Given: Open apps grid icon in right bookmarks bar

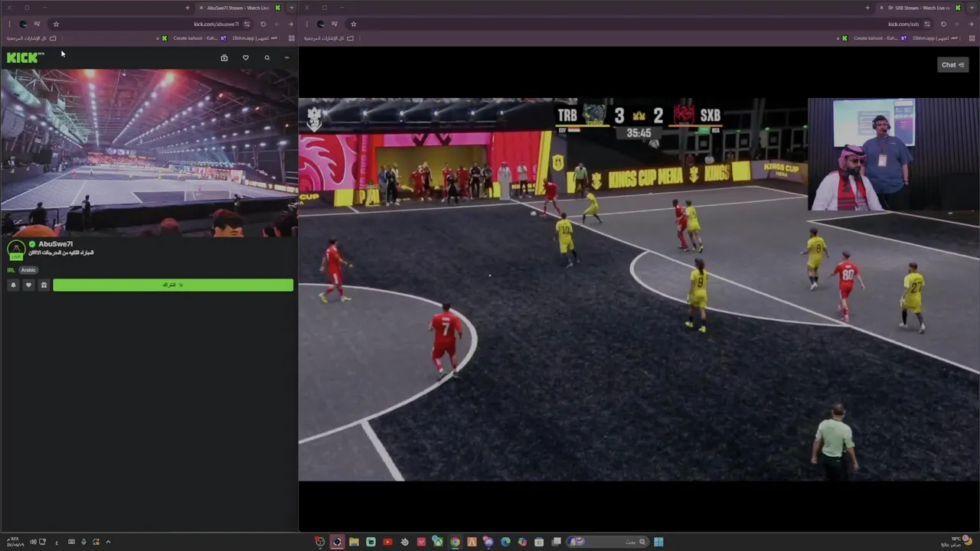Looking at the screenshot, I should point(971,38).
